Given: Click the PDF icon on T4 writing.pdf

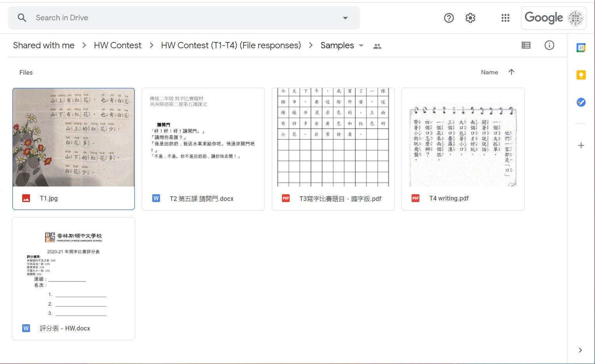Looking at the screenshot, I should (415, 198).
